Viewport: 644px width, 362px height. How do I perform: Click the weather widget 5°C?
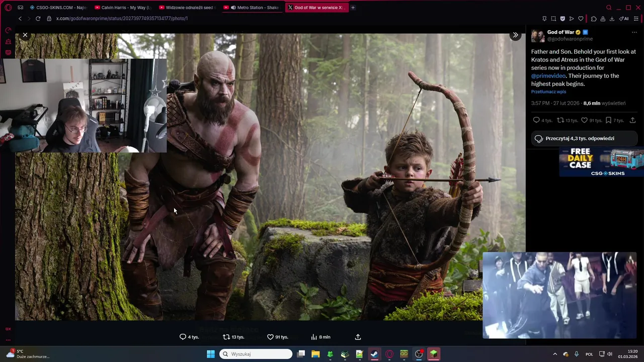[x=28, y=354]
